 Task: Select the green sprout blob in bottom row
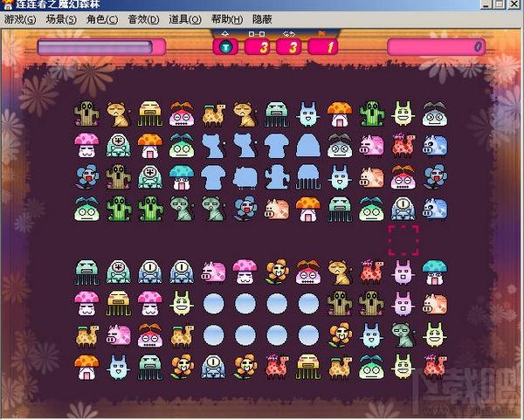(371, 367)
